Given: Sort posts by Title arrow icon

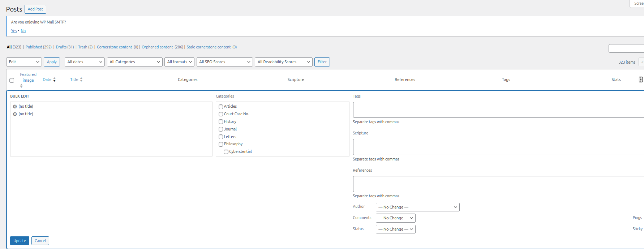Looking at the screenshot, I should 81,80.
